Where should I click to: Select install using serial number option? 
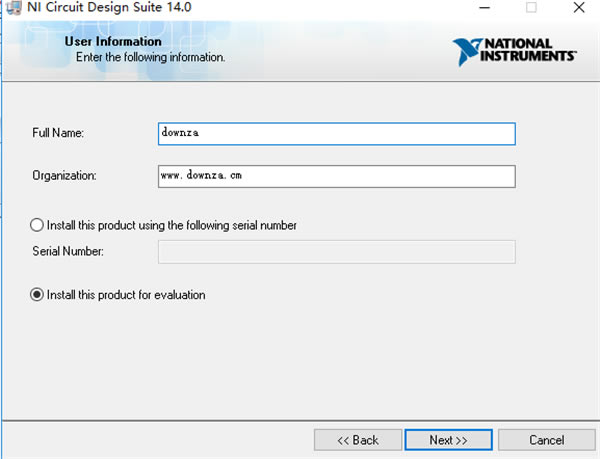38,225
